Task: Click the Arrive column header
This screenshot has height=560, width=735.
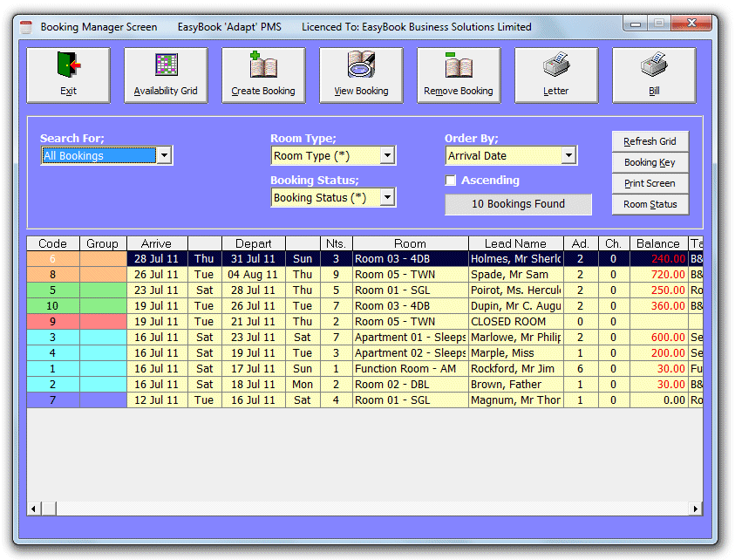Action: (x=157, y=244)
